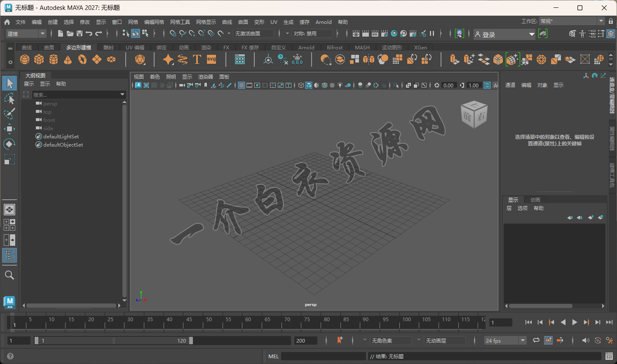Activate the Move tool in toolbox
The width and height of the screenshot is (617, 364).
click(9, 129)
